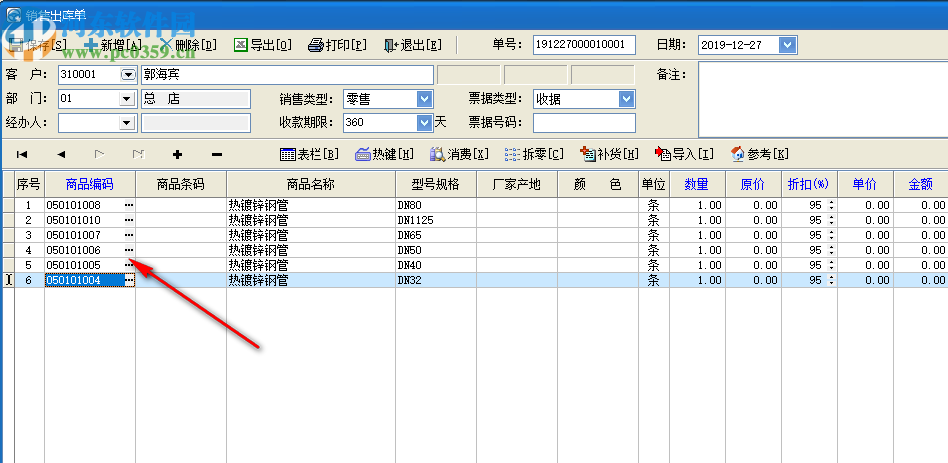Click the 商品条码 column header
Screen dimensions: 948x463
181,184
